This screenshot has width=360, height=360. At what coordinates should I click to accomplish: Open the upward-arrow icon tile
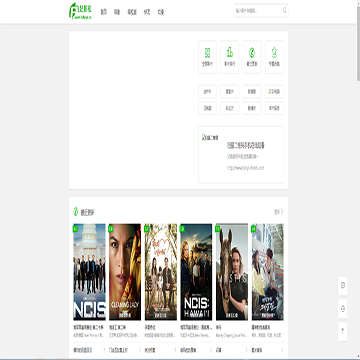pos(274,57)
